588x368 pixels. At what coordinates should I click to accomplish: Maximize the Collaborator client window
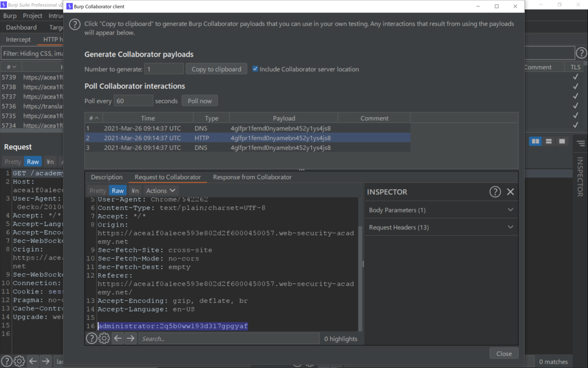(496, 6)
